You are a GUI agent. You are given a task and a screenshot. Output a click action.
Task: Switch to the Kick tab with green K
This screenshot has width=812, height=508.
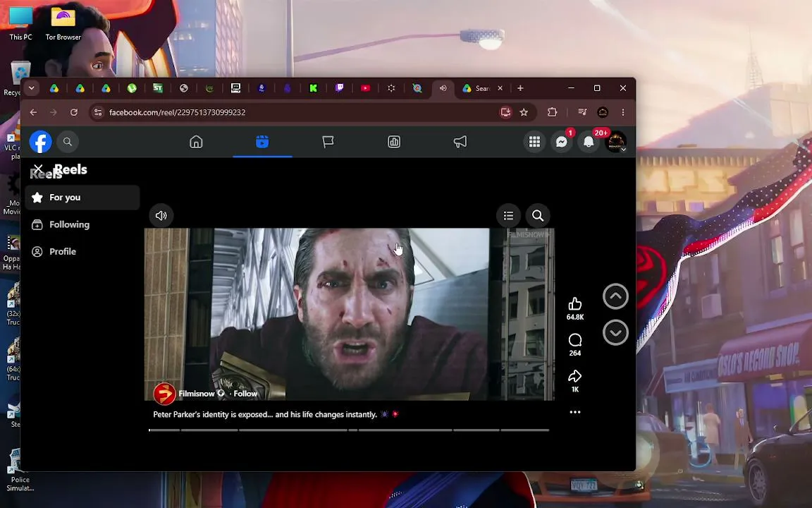(313, 88)
